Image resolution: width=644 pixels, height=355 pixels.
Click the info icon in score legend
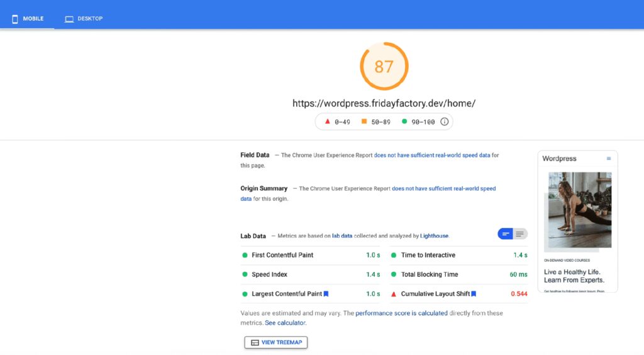pyautogui.click(x=444, y=121)
